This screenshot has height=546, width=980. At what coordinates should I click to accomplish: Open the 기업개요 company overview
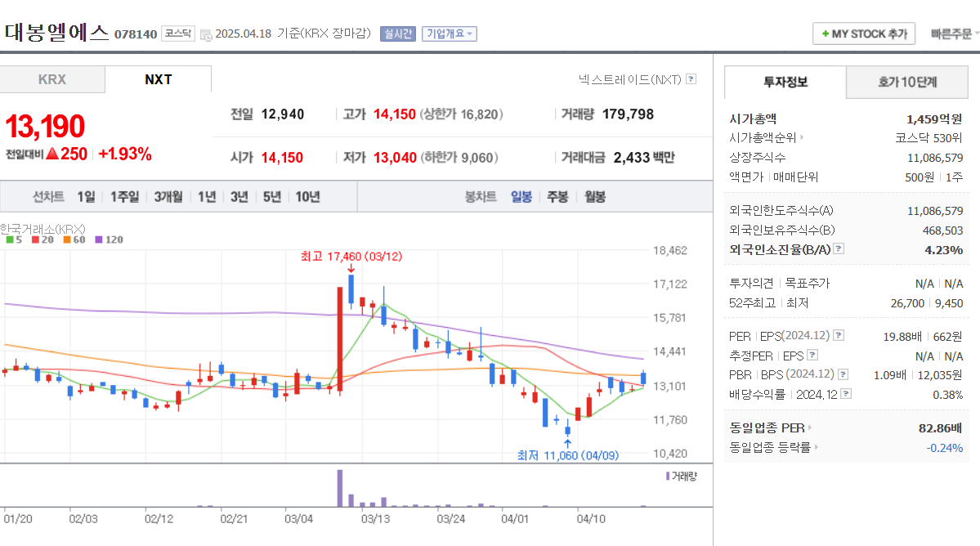coord(448,33)
